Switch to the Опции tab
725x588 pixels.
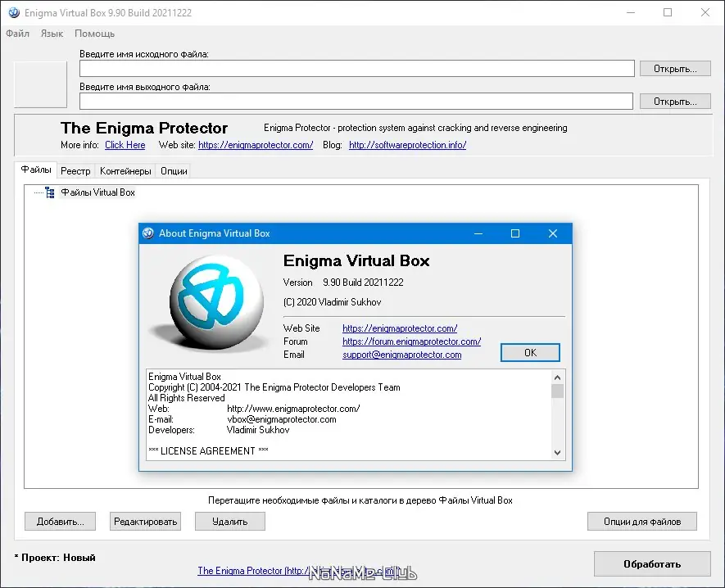(x=174, y=171)
